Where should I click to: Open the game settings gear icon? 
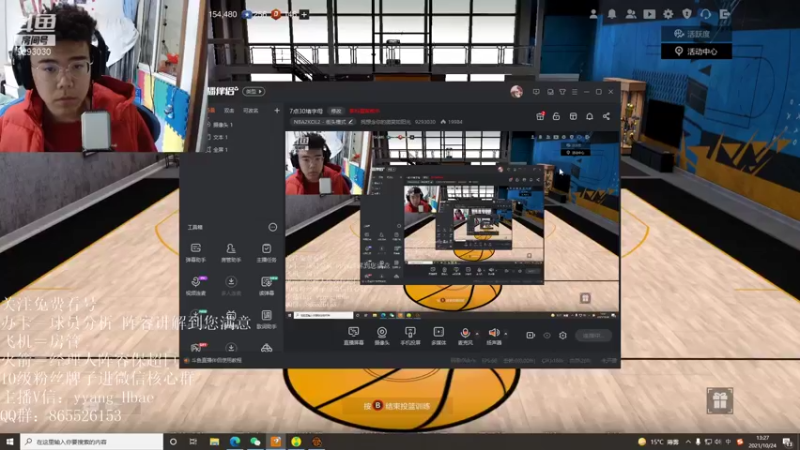[668, 14]
